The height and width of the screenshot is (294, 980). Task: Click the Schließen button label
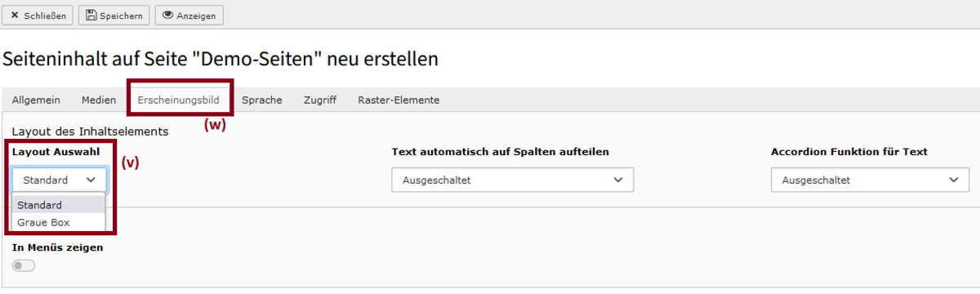point(47,16)
